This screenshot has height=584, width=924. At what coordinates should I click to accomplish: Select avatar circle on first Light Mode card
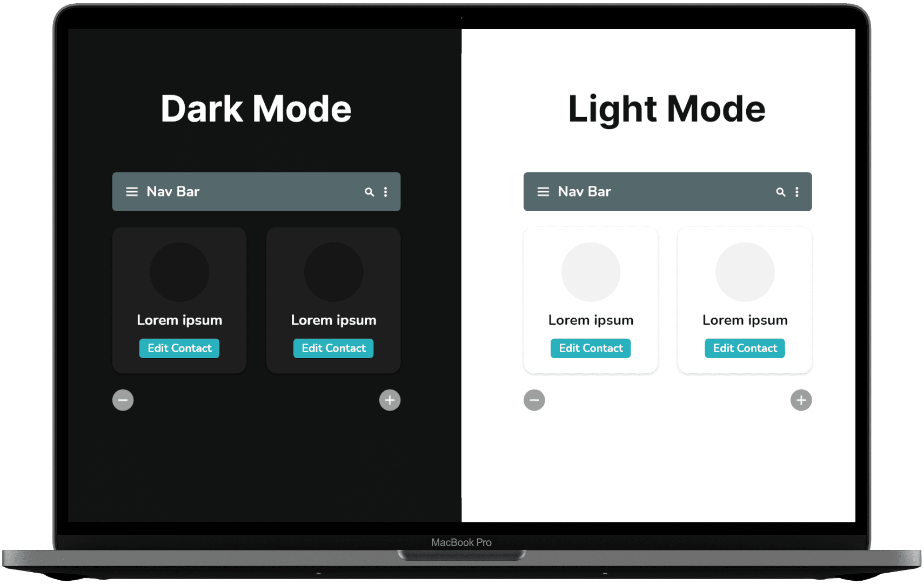coord(591,272)
